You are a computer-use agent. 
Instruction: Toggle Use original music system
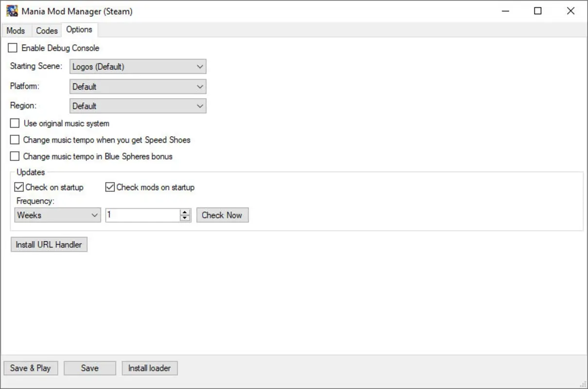[x=15, y=123]
